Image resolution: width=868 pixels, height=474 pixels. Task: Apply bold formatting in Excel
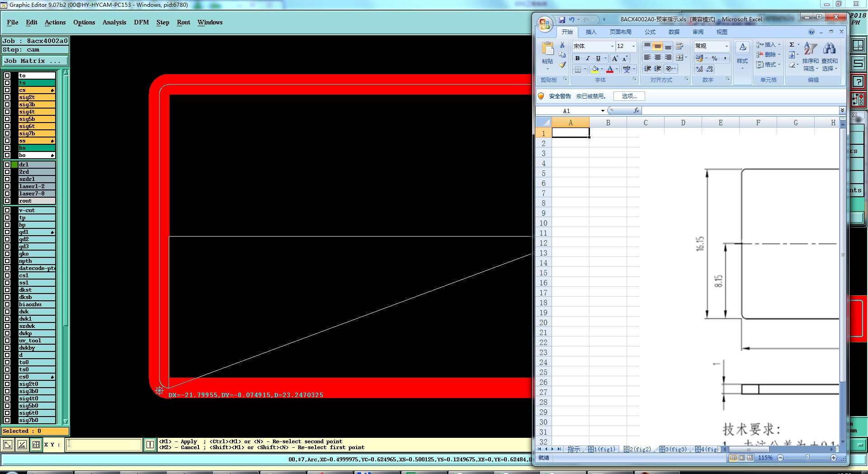click(x=577, y=58)
